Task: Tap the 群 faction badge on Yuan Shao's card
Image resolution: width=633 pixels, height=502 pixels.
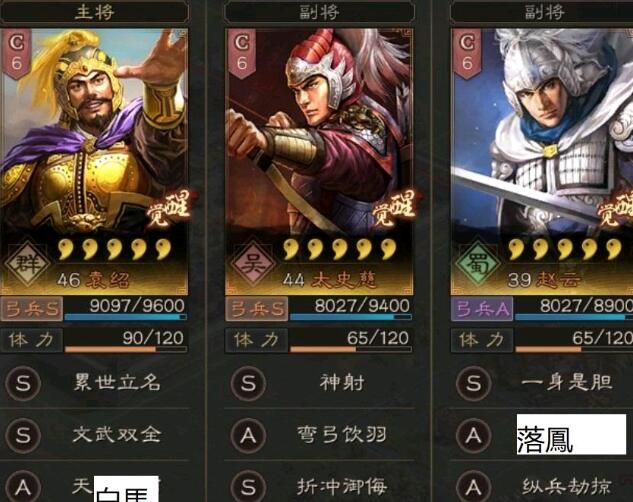Action: (x=27, y=264)
